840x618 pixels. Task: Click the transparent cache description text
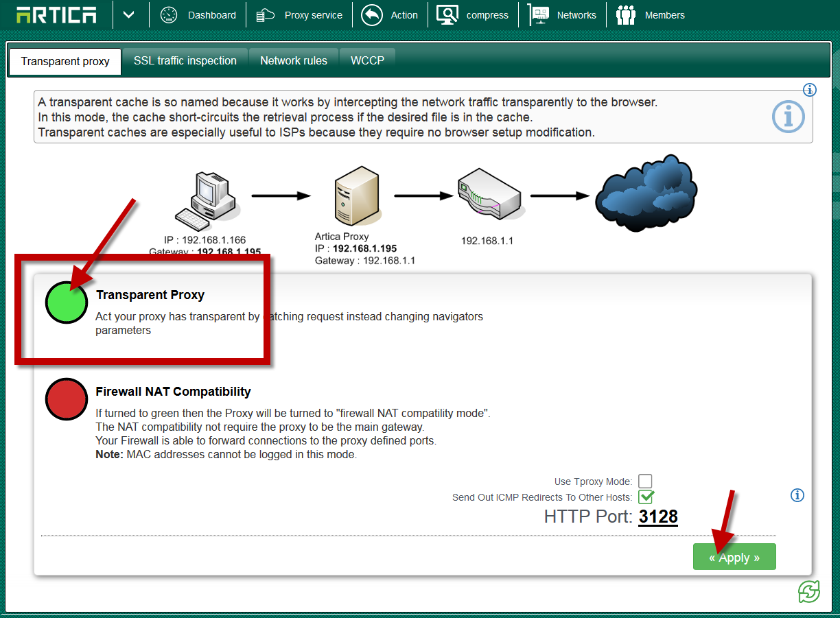click(348, 117)
